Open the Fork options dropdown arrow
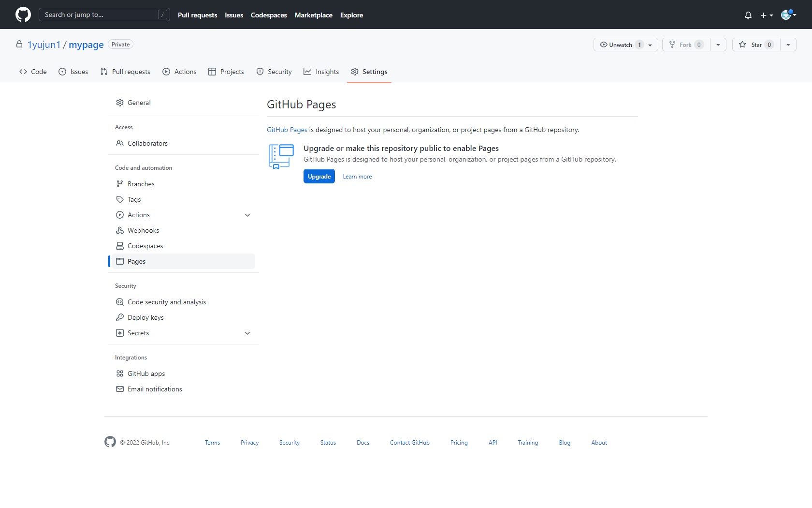812x508 pixels. pos(718,45)
